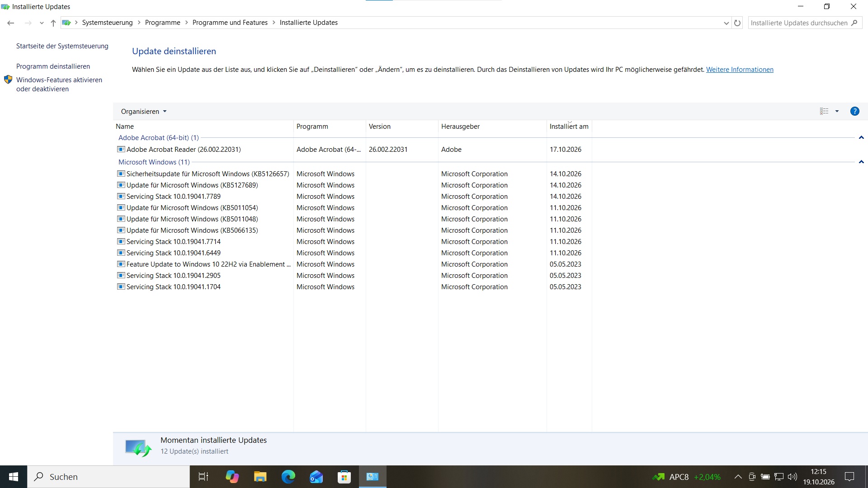Open the notification center icon
868x488 pixels.
pyautogui.click(x=849, y=477)
